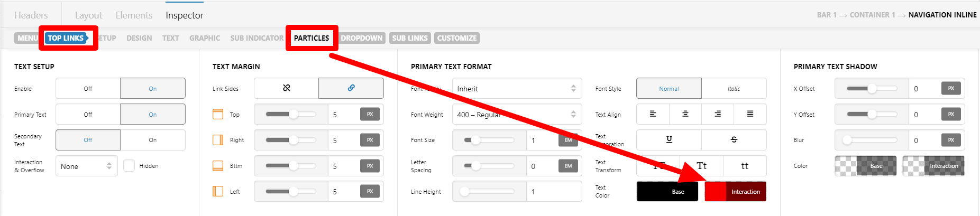Turn Text Setup Enable to Off

click(x=88, y=88)
